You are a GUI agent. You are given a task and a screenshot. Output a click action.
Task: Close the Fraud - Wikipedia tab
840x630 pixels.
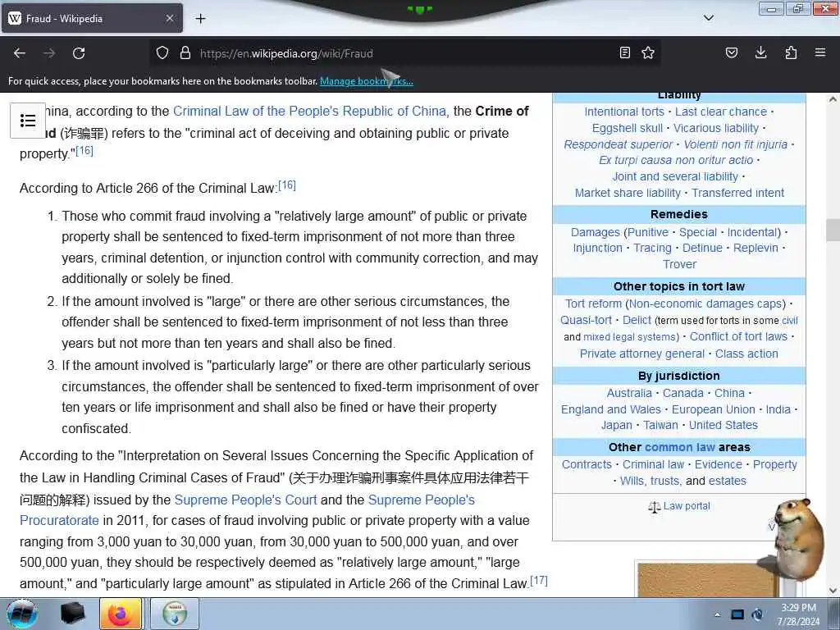tap(169, 18)
